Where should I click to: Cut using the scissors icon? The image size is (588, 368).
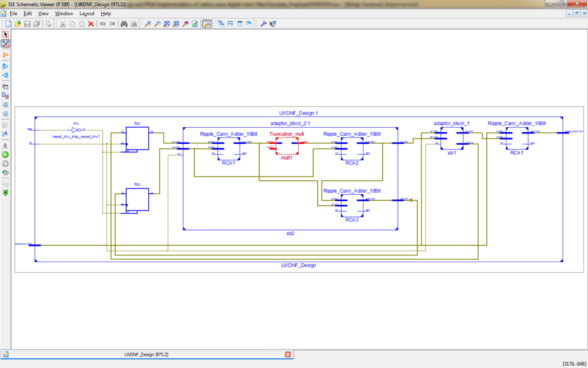point(63,24)
